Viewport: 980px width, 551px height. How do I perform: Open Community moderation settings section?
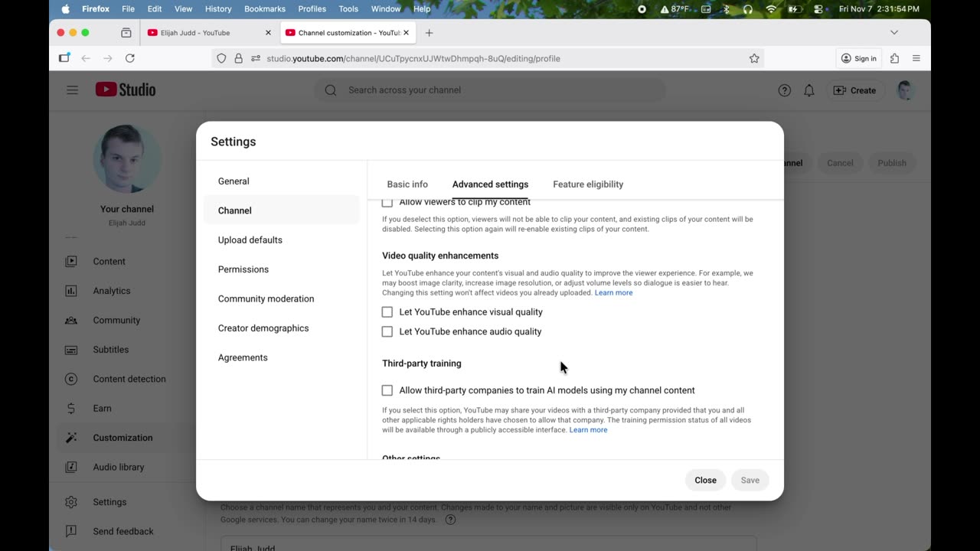coord(282,298)
